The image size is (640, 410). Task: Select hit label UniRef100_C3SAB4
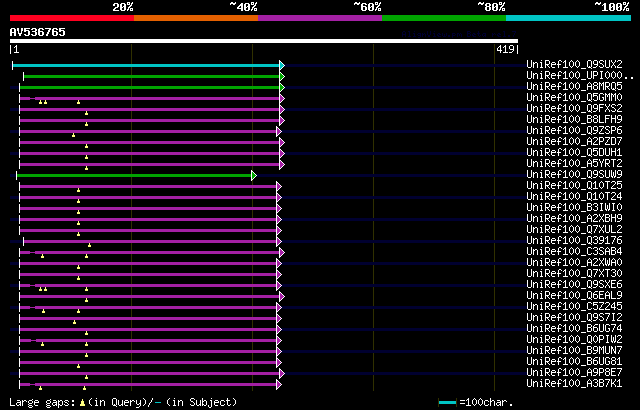pyautogui.click(x=574, y=252)
